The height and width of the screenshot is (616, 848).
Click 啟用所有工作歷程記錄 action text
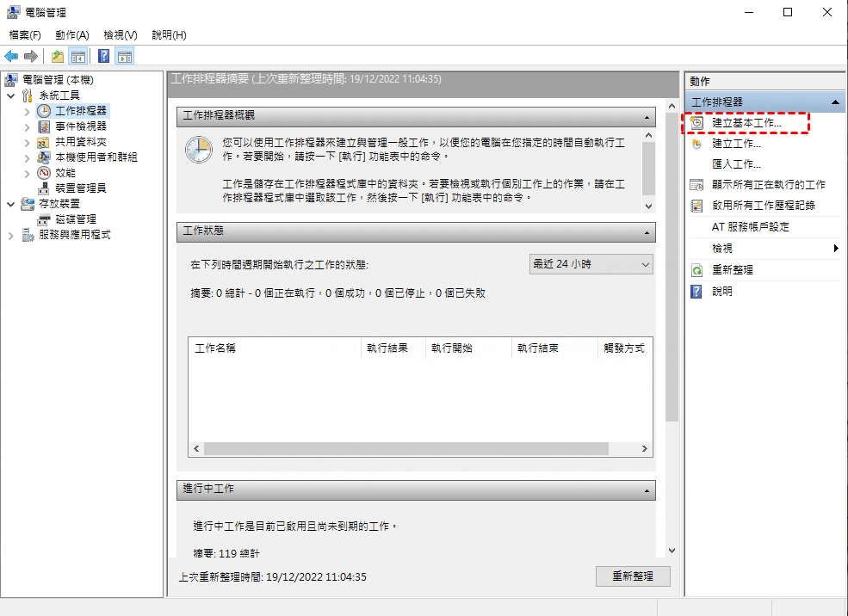pos(763,206)
